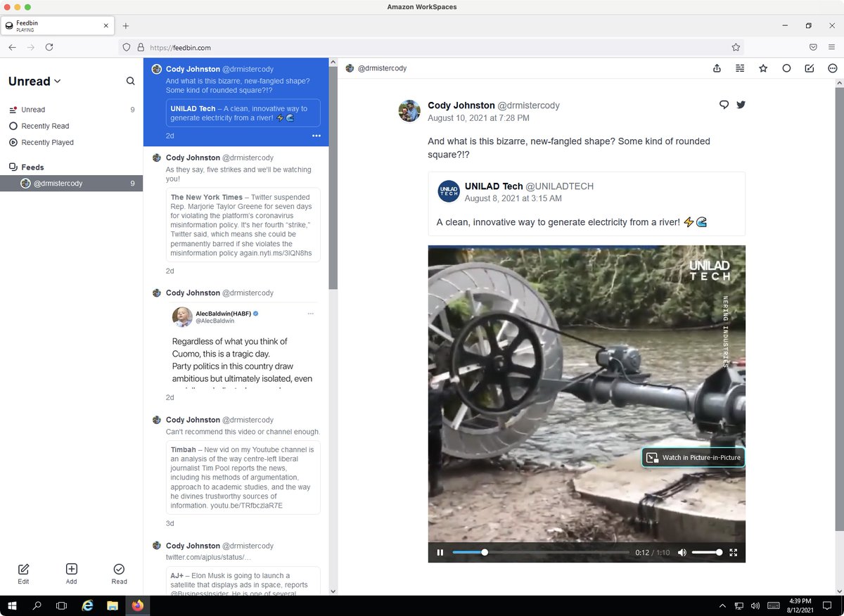This screenshot has width=844, height=616.
Task: Click the August 10, 2021 timestamp
Action: tap(478, 118)
